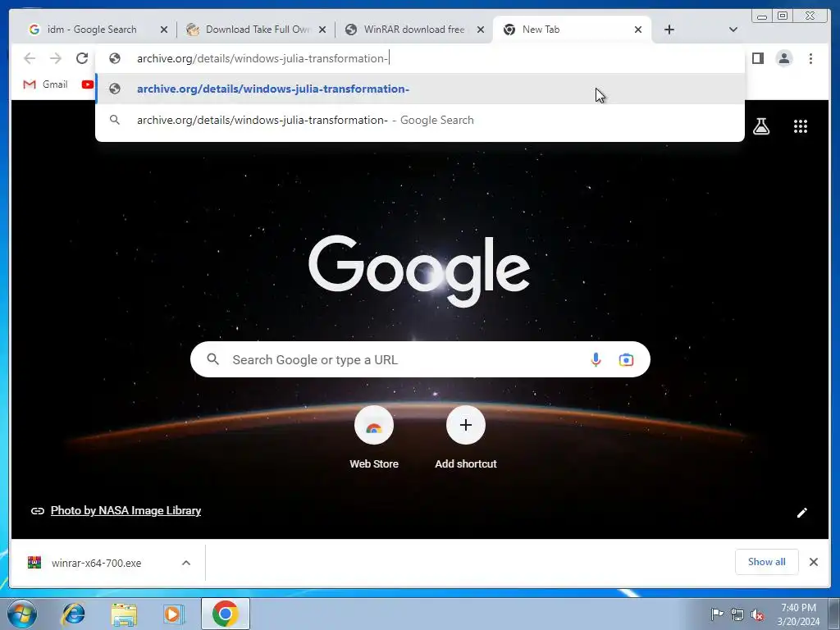Start voice search with microphone icon
Screen dimensions: 840x630
pos(596,359)
